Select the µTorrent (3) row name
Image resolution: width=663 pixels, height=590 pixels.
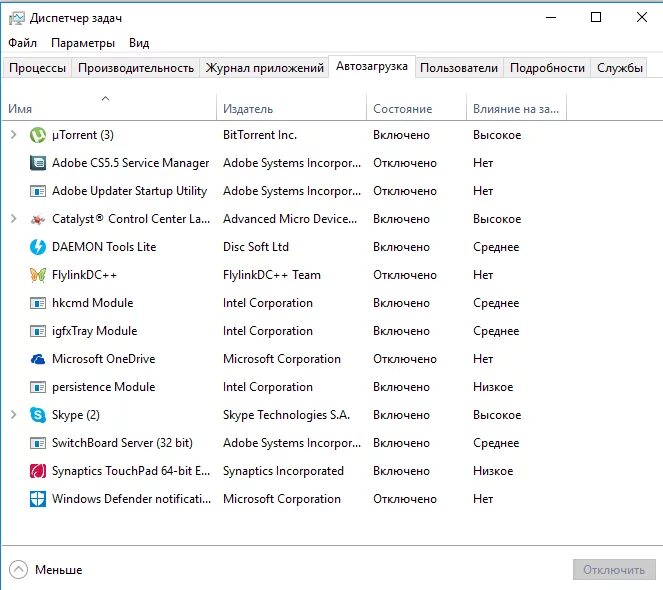point(83,135)
